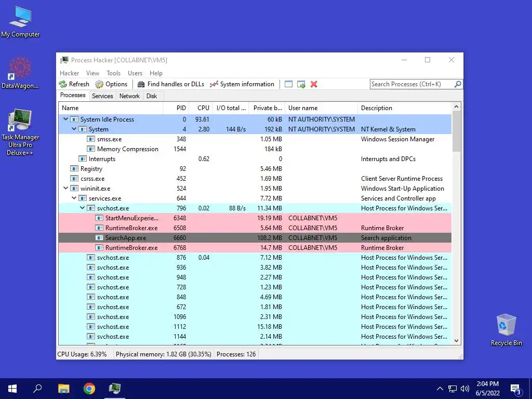
Task: Sort by Description column header
Action: (404, 108)
